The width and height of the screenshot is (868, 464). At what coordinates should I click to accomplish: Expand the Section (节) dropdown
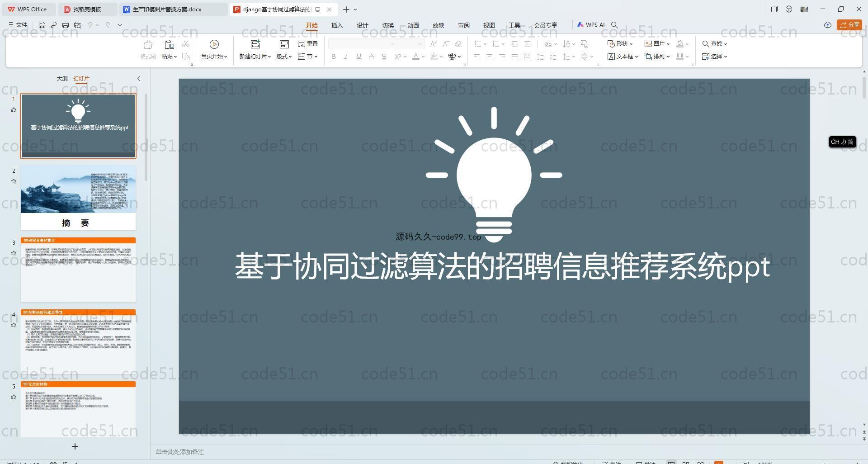click(308, 57)
